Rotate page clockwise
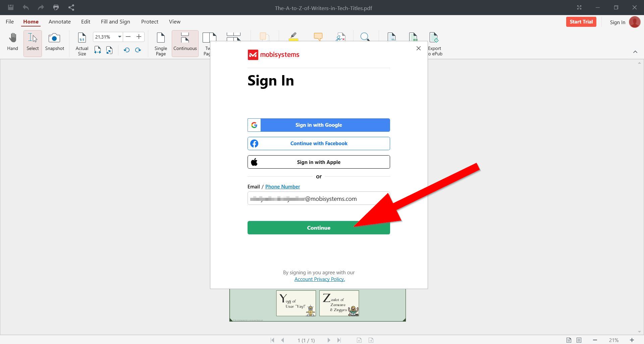This screenshot has width=644, height=344. 138,50
